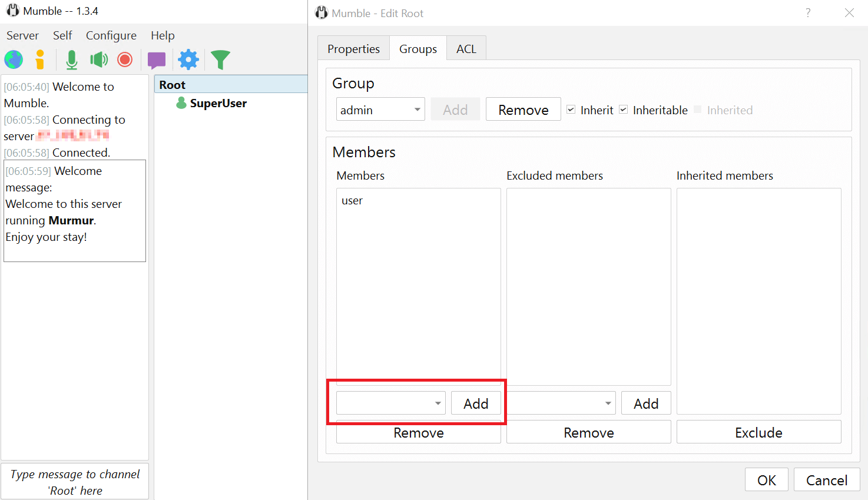
Task: Click the 'Excluded members' column label
Action: point(555,176)
